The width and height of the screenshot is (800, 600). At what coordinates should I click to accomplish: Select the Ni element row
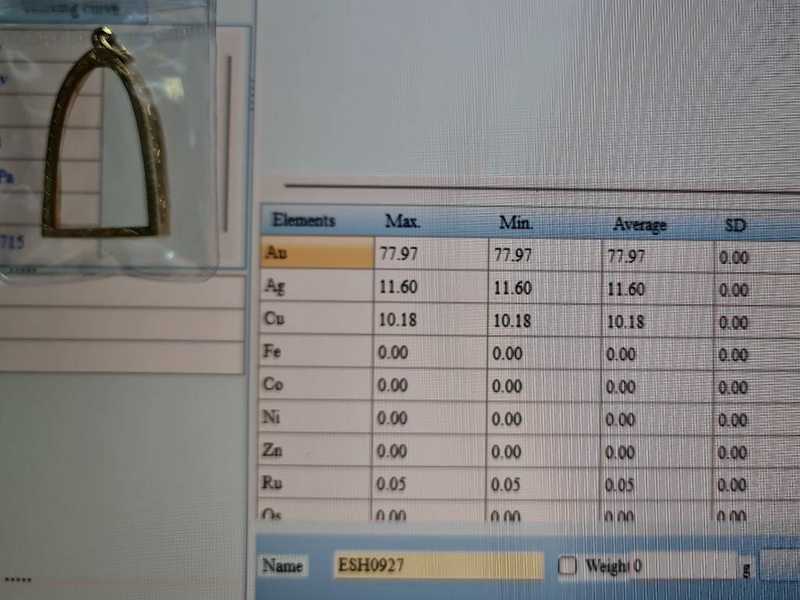click(315, 418)
